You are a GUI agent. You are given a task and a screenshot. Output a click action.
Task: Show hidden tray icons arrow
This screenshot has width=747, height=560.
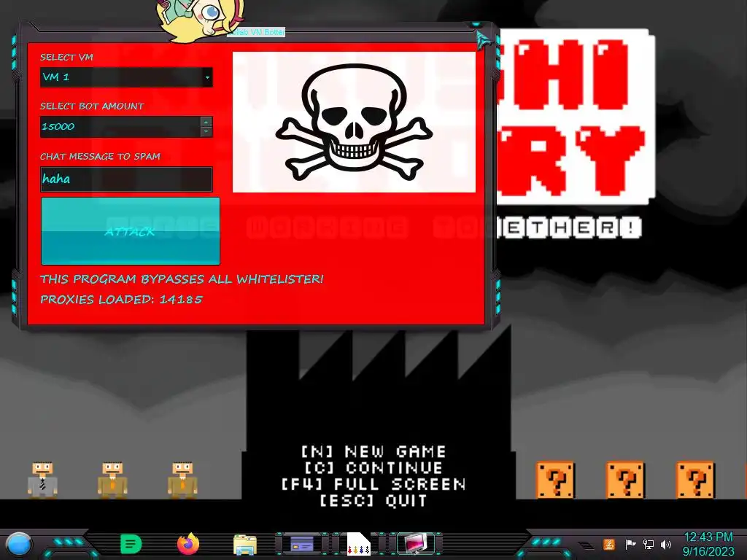coord(587,545)
